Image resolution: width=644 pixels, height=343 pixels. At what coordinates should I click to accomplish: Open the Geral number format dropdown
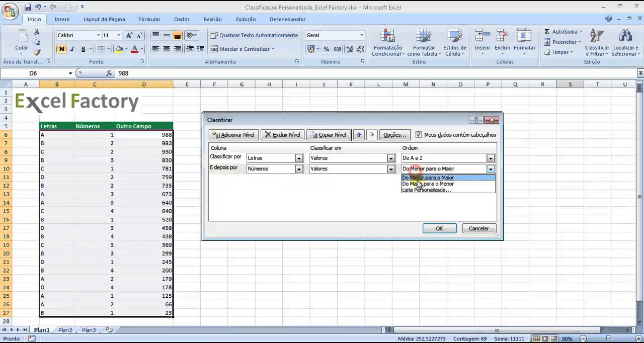point(362,35)
